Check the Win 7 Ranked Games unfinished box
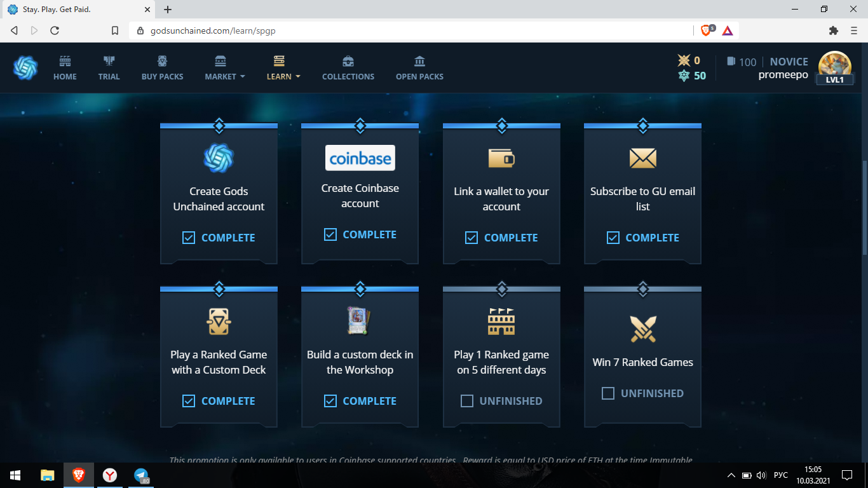This screenshot has width=868, height=488. coord(608,393)
